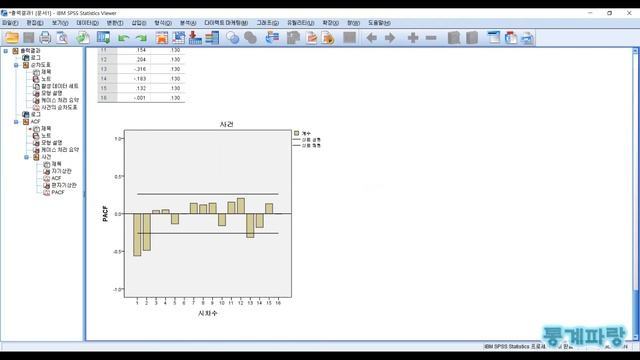This screenshot has width=640, height=360.
Task: Demote outline item with right arrow
Action: pyautogui.click(x=390, y=38)
